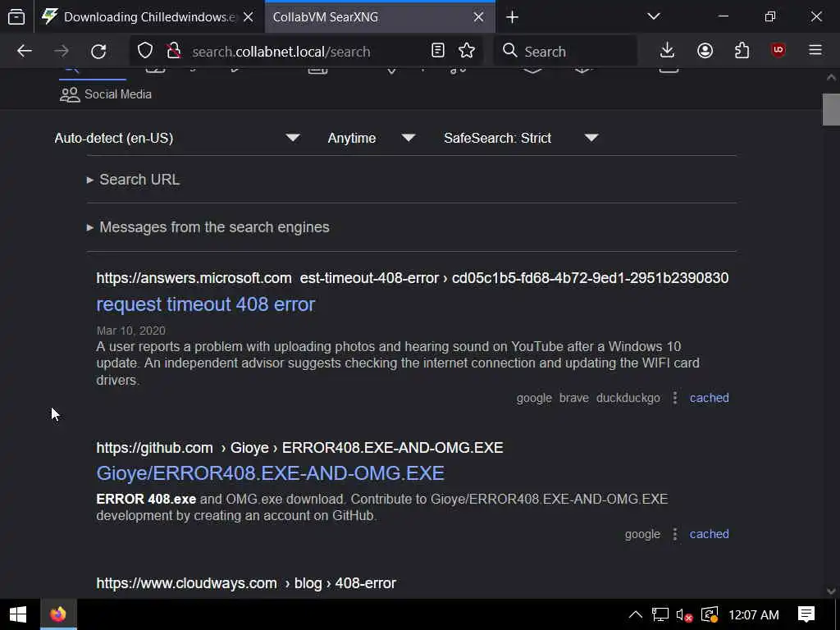Open the network status tray icon
This screenshot has width=840, height=630.
[x=660, y=614]
